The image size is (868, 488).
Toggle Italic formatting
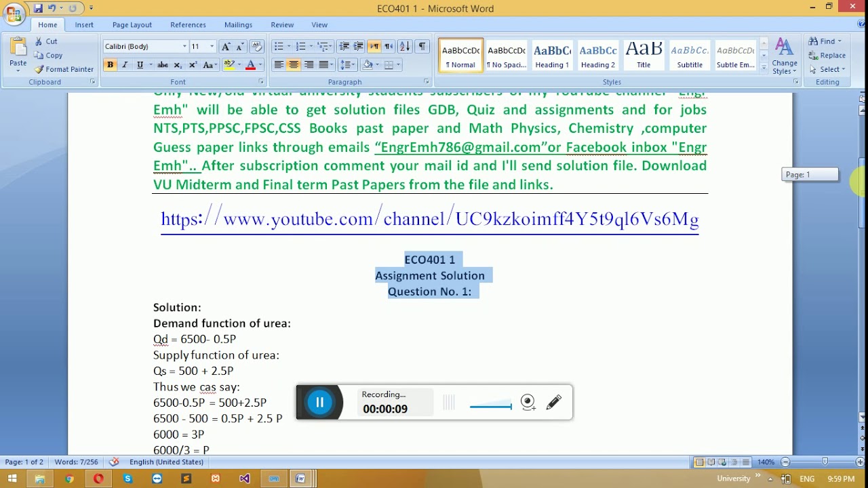pyautogui.click(x=125, y=65)
